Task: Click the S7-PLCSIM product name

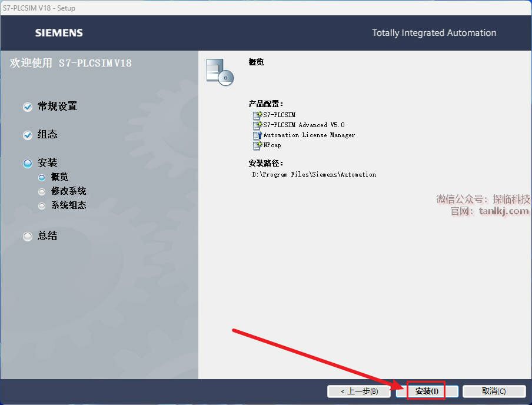Action: (x=279, y=115)
